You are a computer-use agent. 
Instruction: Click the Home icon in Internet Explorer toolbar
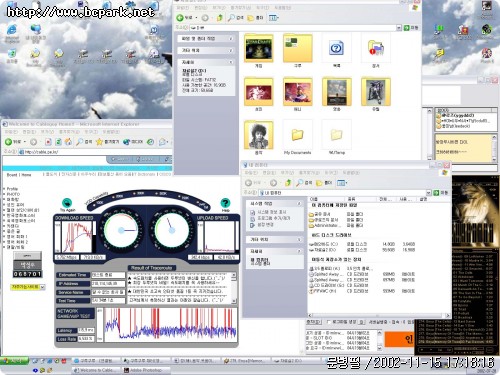68,142
